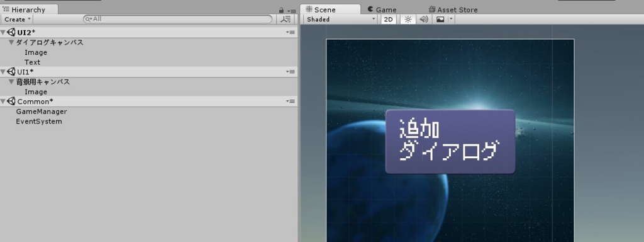Open the Create dropdown in Hierarchy

[x=17, y=19]
